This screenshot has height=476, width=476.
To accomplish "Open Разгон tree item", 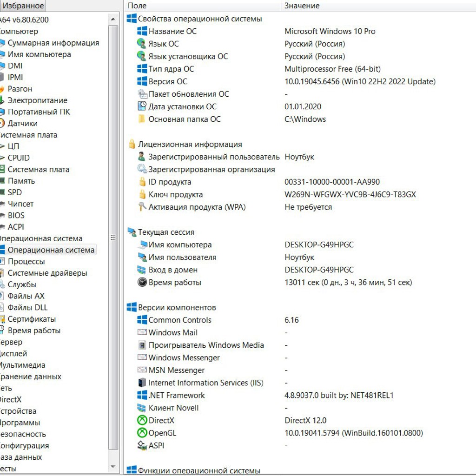I will (20, 89).
